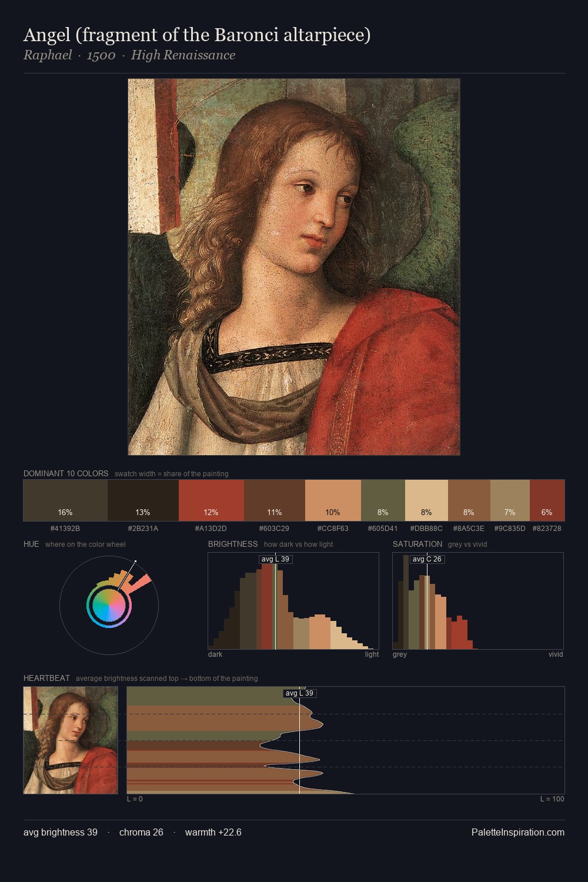Select the 13% dark swatch #2B231A

[143, 500]
